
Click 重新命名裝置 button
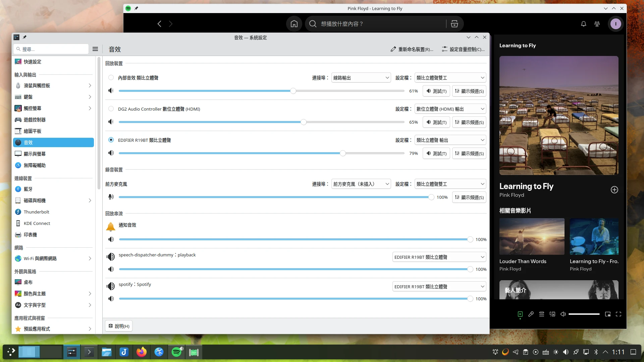(412, 49)
